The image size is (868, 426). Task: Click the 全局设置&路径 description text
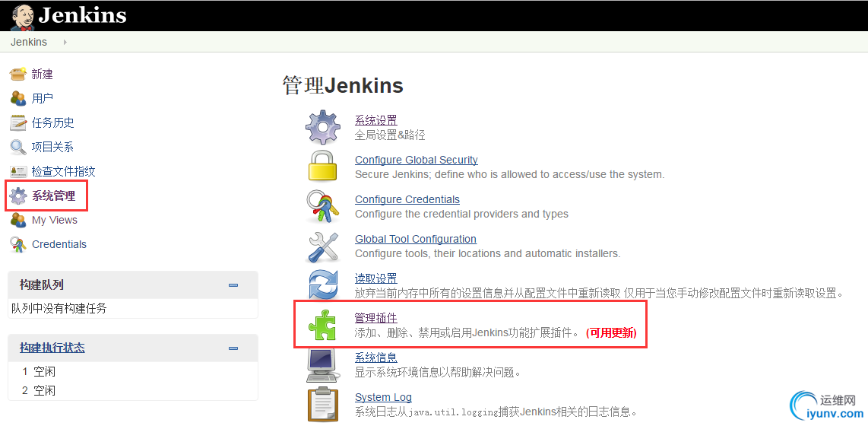tap(390, 135)
